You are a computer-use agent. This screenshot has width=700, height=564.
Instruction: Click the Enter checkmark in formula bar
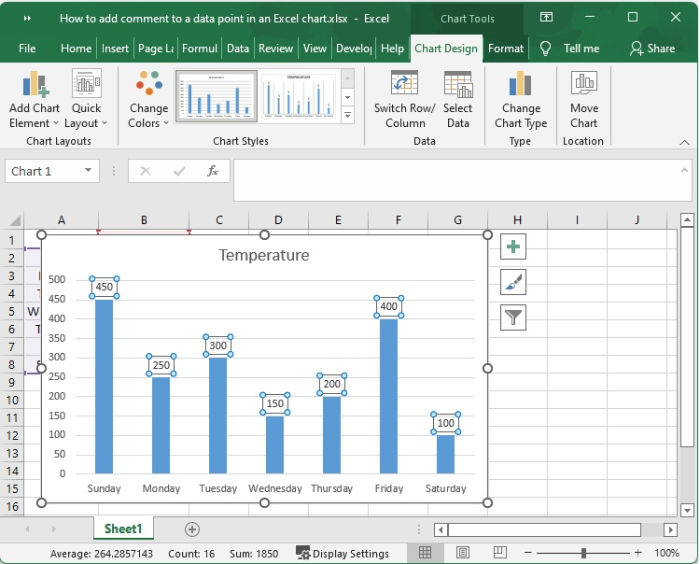(179, 171)
